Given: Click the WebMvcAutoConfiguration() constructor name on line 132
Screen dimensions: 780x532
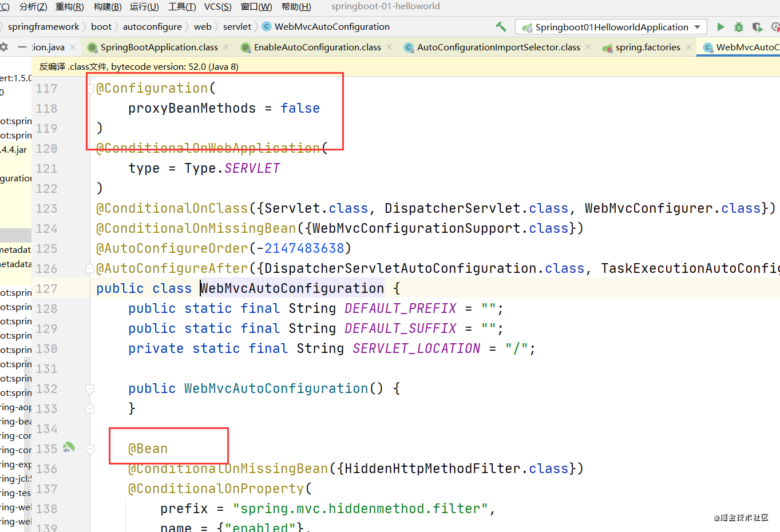Looking at the screenshot, I should click(276, 389).
